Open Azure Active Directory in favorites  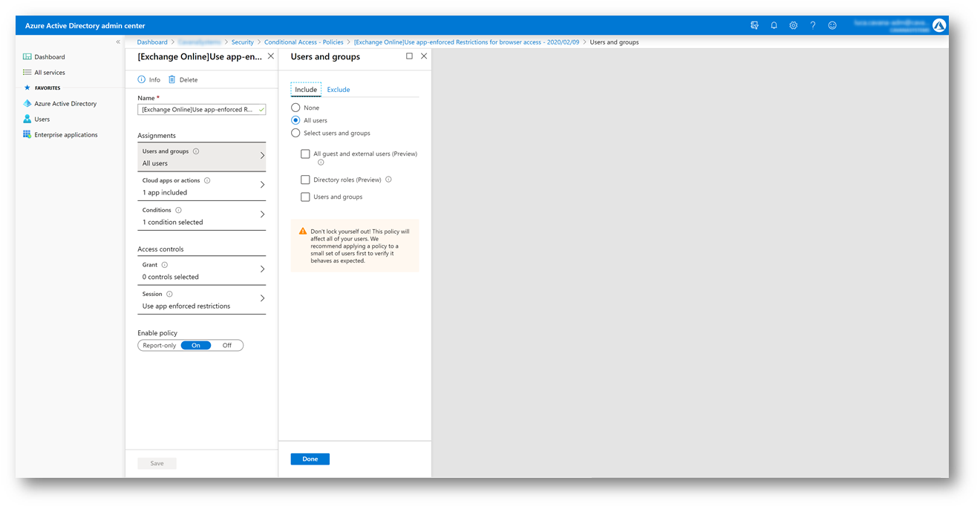(x=65, y=104)
